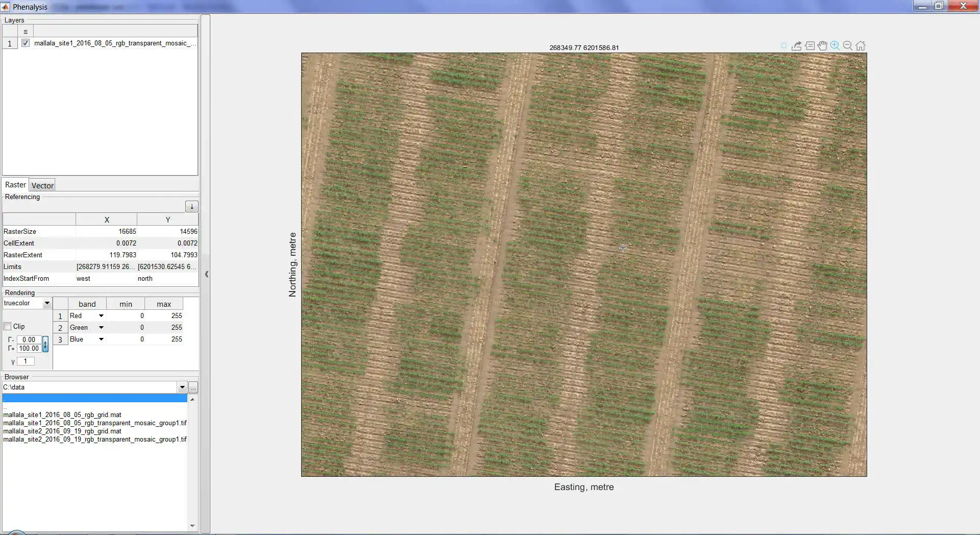This screenshot has height=535, width=980.
Task: Minimize the Phenalysis window
Action: point(922,6)
